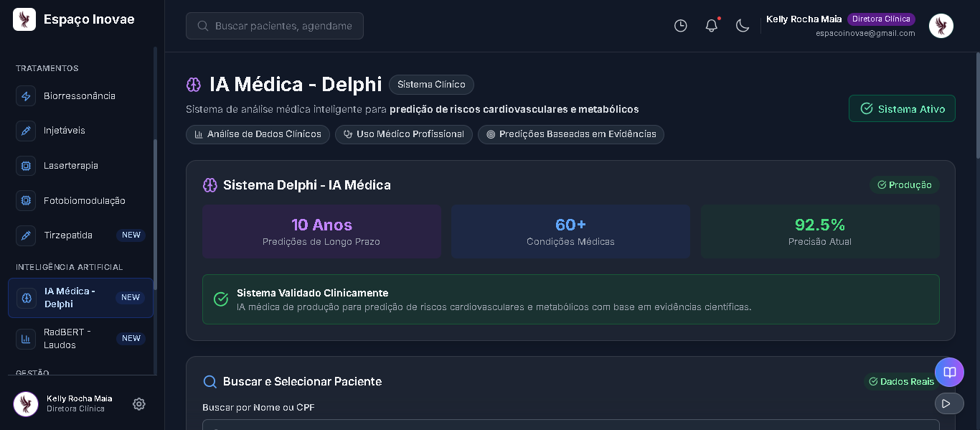Click the Laserterapia sidebar icon
The height and width of the screenshot is (430, 980).
click(x=26, y=165)
